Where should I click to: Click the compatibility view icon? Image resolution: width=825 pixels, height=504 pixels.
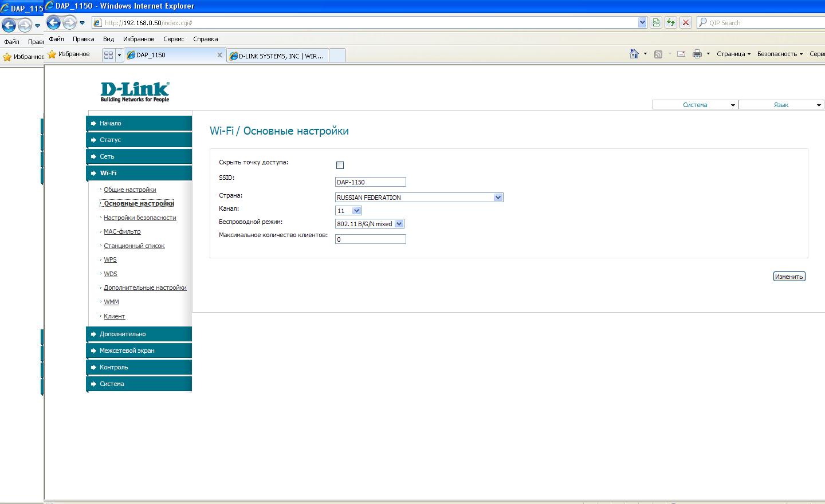pyautogui.click(x=656, y=23)
